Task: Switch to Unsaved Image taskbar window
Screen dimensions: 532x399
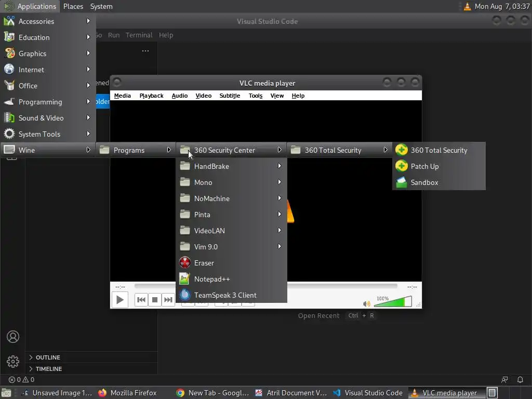Action: click(x=57, y=393)
